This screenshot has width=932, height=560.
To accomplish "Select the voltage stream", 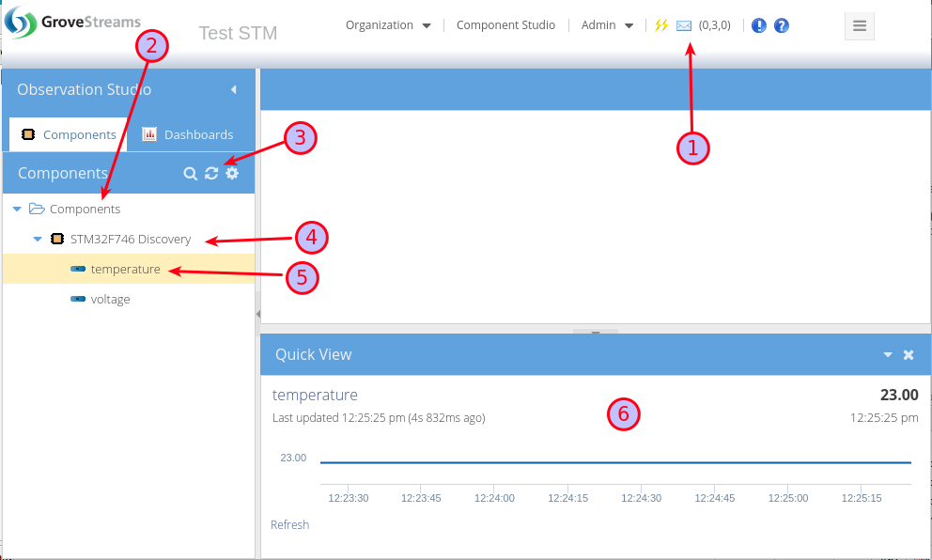I will click(x=110, y=299).
